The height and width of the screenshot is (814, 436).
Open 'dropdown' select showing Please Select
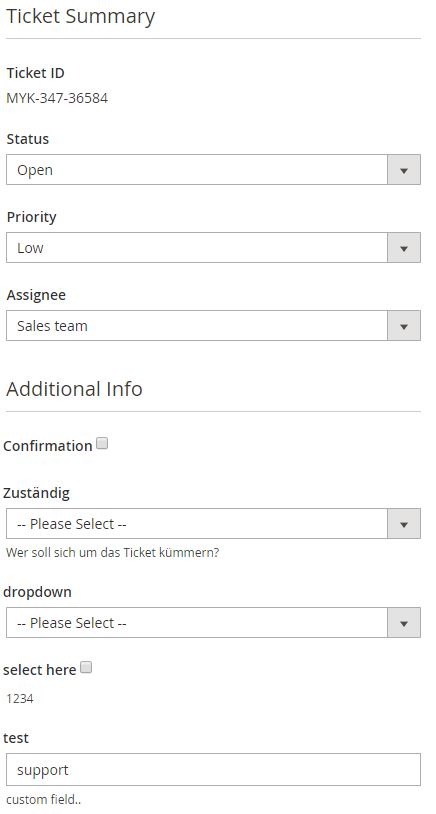[x=213, y=623]
